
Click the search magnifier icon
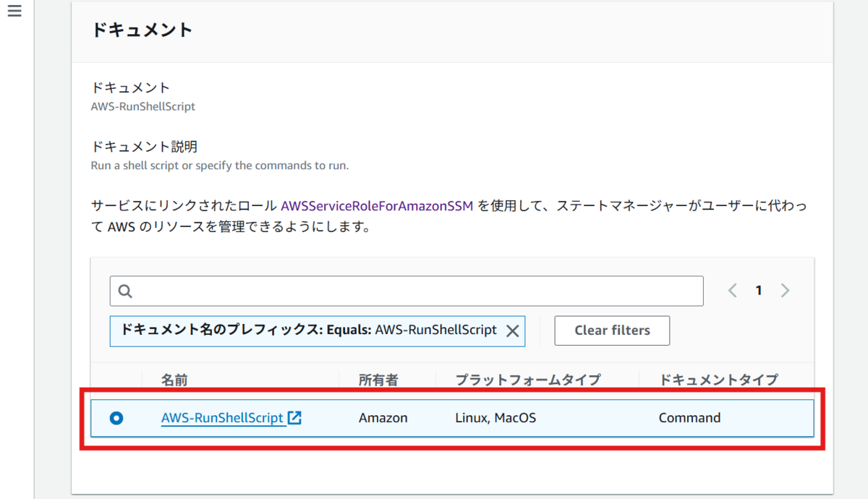(x=125, y=291)
